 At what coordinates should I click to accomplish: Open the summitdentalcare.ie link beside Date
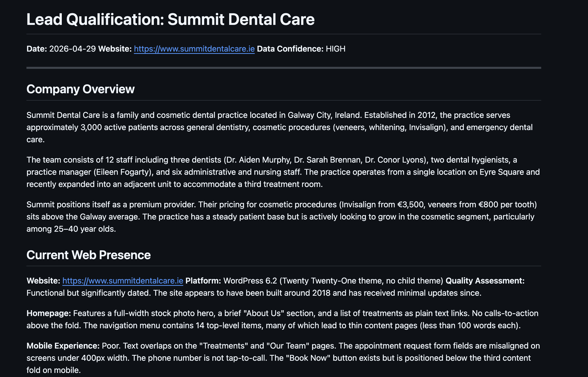tap(194, 49)
